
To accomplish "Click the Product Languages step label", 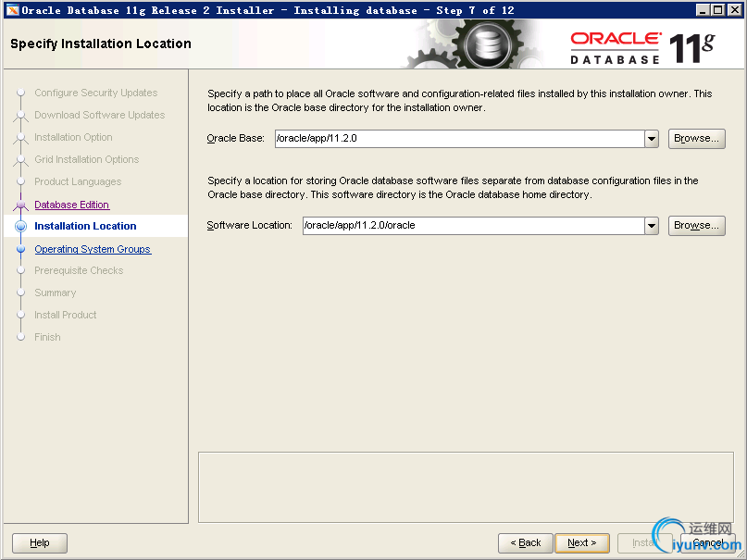I will [x=78, y=182].
